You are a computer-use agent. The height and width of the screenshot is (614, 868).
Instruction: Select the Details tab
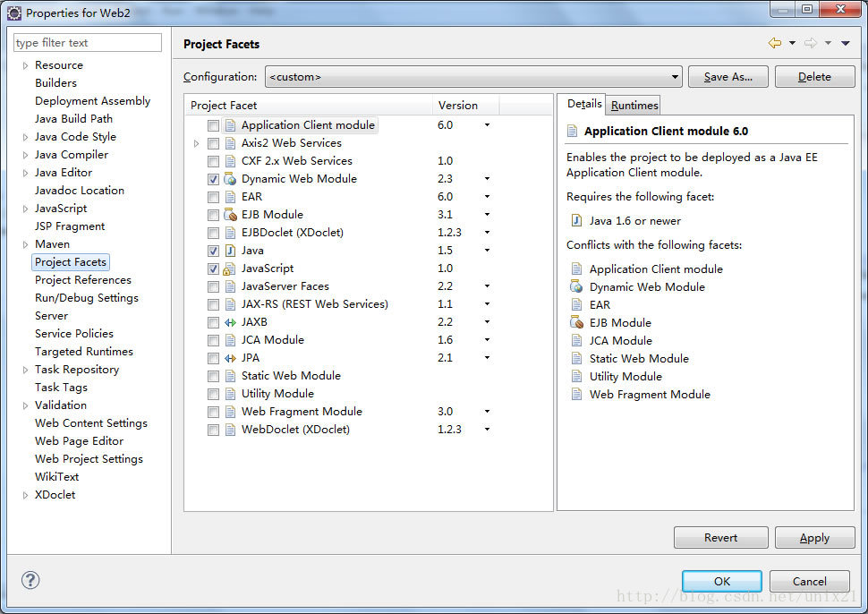point(584,104)
